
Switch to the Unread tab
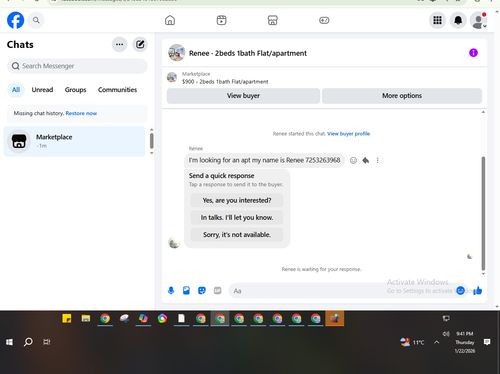[x=42, y=90]
